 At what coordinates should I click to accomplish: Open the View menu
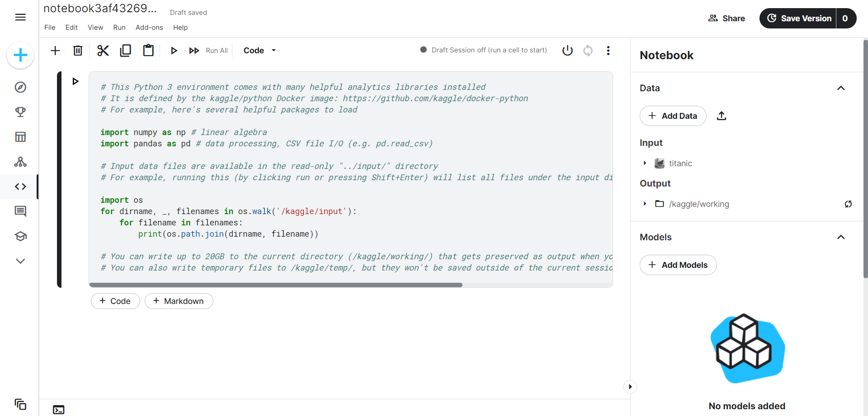tap(95, 28)
